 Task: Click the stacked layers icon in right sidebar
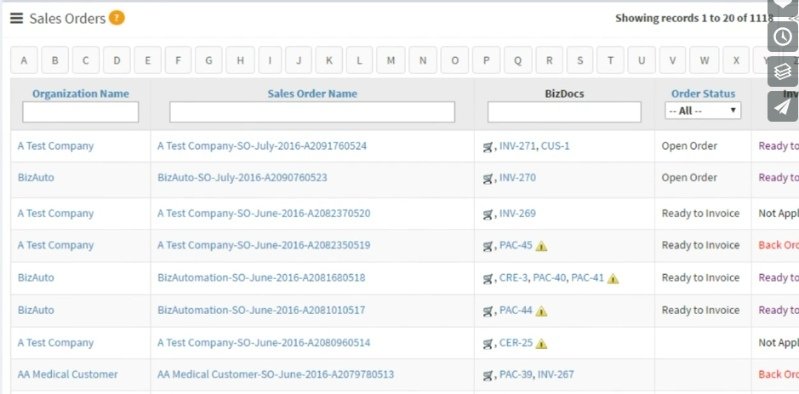pyautogui.click(x=783, y=71)
